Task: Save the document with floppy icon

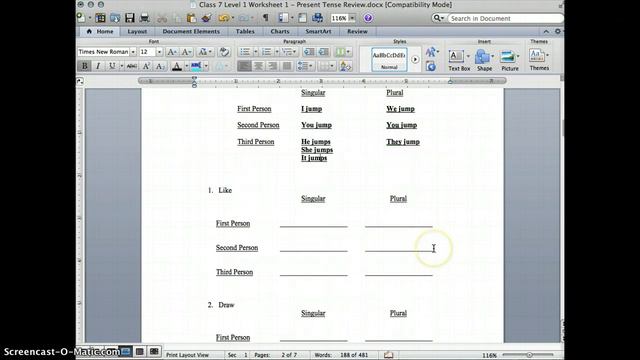Action: (x=130, y=18)
